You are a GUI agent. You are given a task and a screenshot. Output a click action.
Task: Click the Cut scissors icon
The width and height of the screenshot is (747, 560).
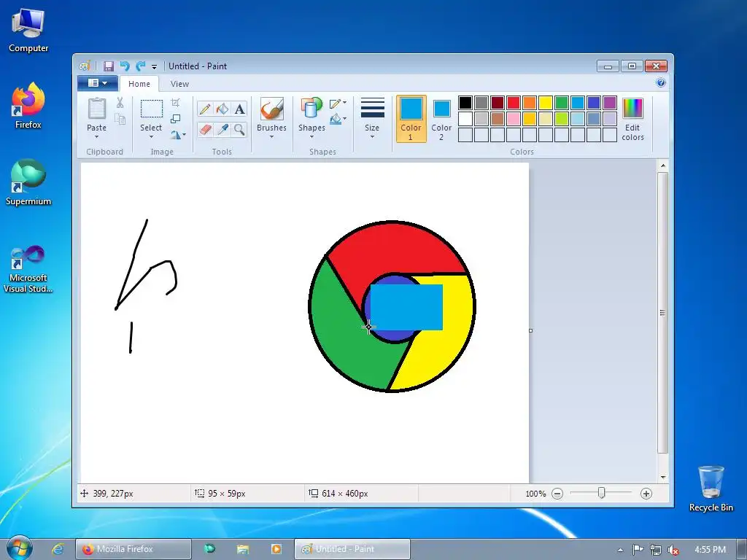[x=120, y=102]
